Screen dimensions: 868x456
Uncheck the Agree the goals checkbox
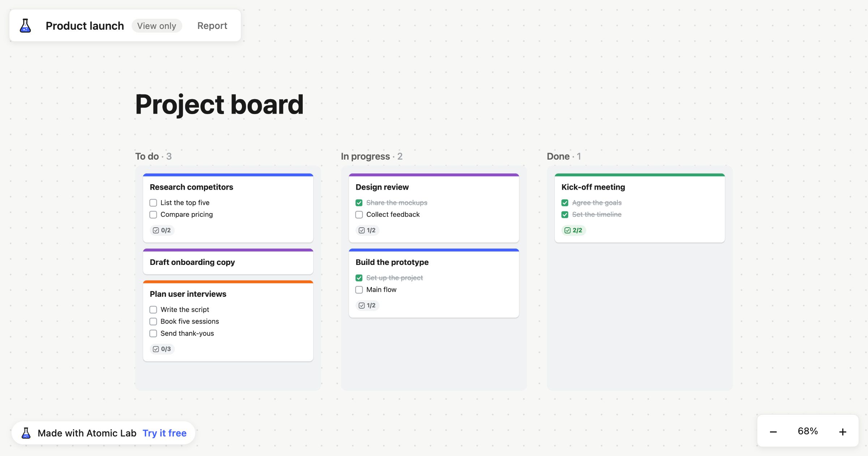(565, 203)
